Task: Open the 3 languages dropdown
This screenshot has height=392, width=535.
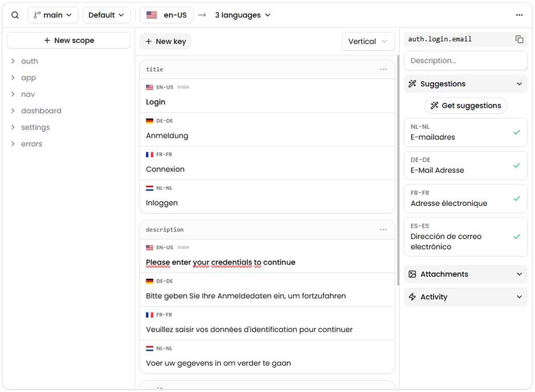Action: [242, 15]
